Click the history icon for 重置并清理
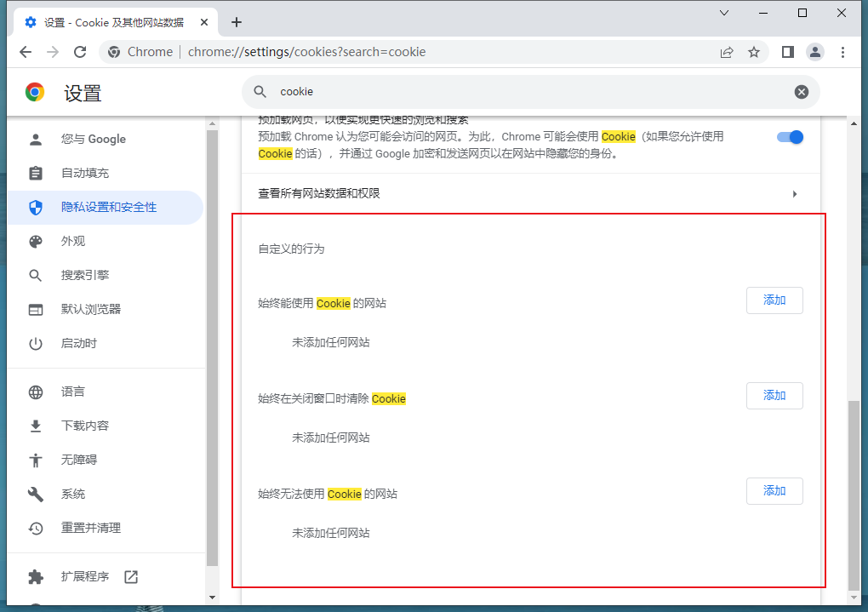The image size is (868, 612). pos(36,529)
